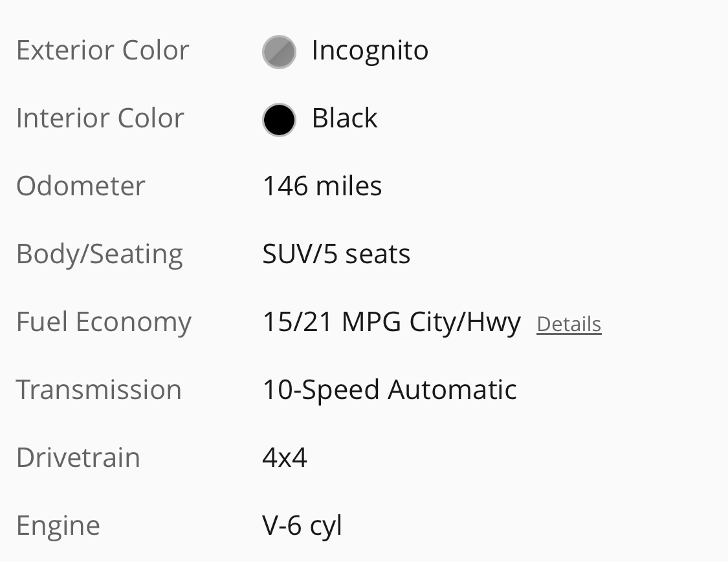Click the Incognito color name text
The height and width of the screenshot is (562, 728).
(x=370, y=51)
